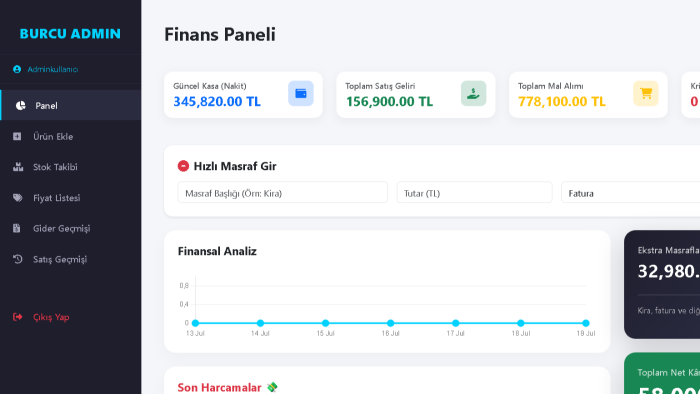Click the Ekstra Masraflar dark card
The height and width of the screenshot is (394, 700).
pos(662,284)
